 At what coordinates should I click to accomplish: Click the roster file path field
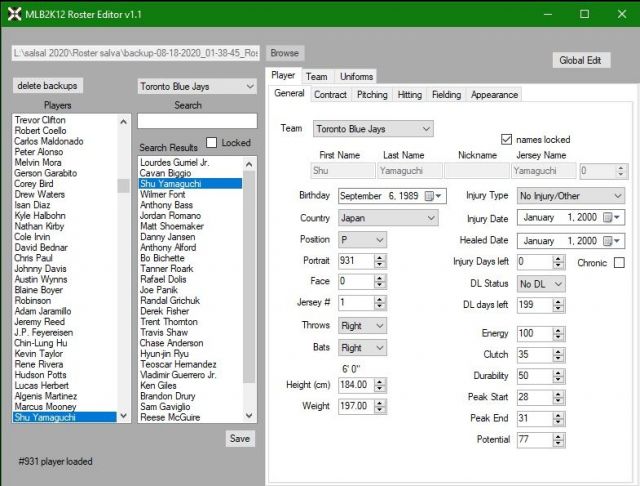[136, 53]
